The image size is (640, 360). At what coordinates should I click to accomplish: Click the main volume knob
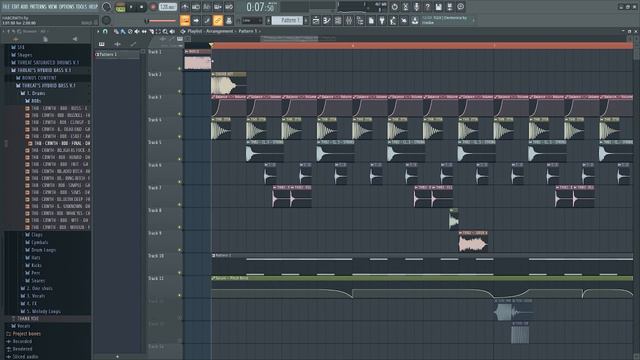tap(107, 7)
